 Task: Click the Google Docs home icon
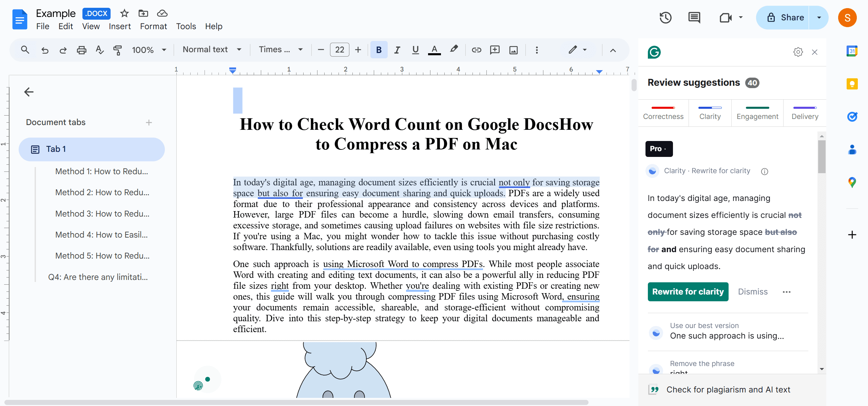click(20, 19)
